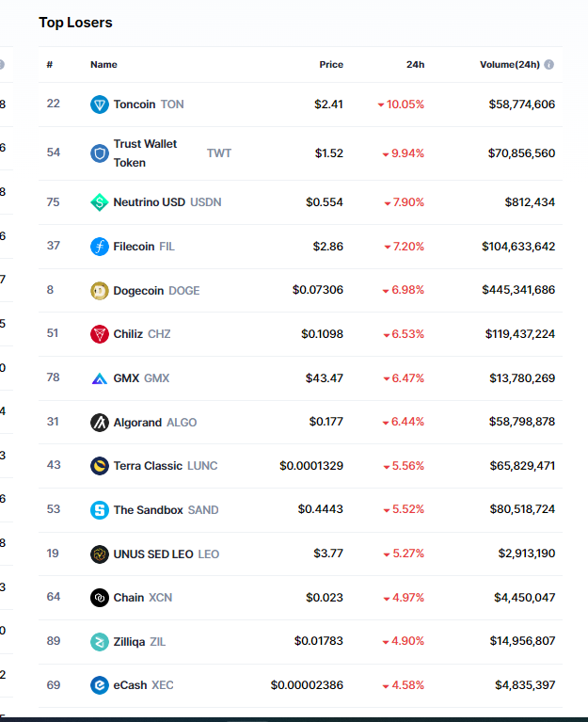
Task: Click the Trust Wallet Token shield icon
Action: [x=100, y=153]
